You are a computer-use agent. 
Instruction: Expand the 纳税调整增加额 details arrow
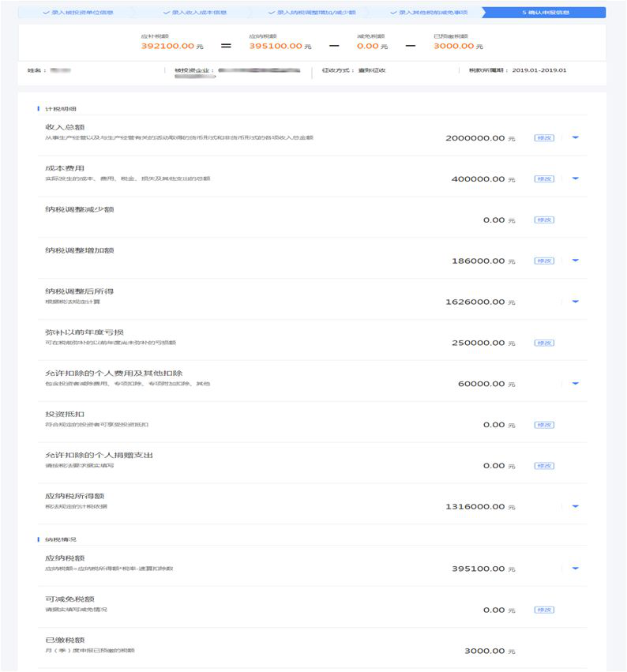[x=575, y=261]
